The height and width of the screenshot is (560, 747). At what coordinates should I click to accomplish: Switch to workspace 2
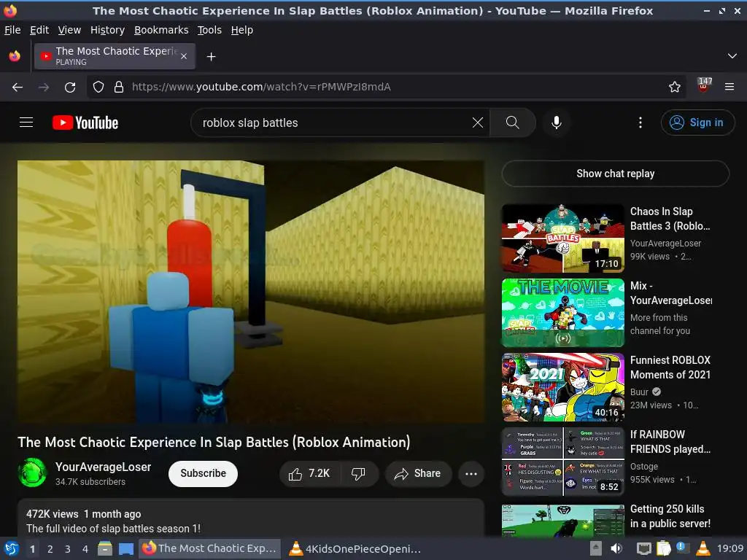[x=50, y=549]
